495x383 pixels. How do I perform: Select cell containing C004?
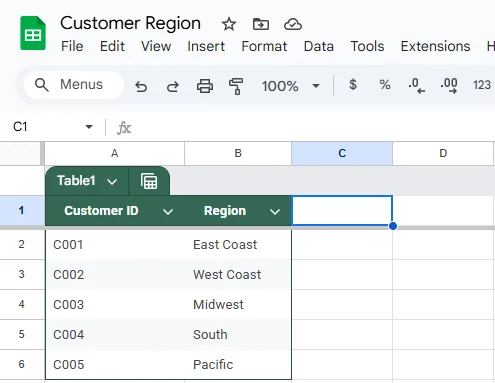pyautogui.click(x=115, y=335)
